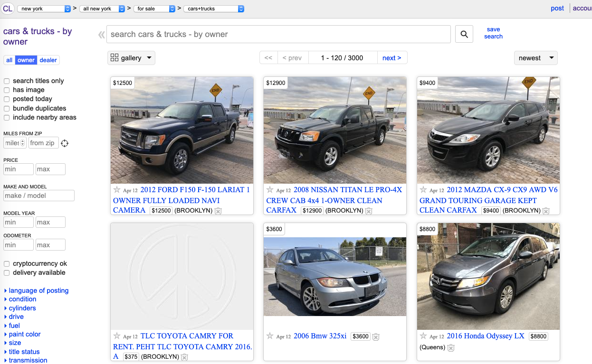Select the owner tab

pyautogui.click(x=26, y=60)
